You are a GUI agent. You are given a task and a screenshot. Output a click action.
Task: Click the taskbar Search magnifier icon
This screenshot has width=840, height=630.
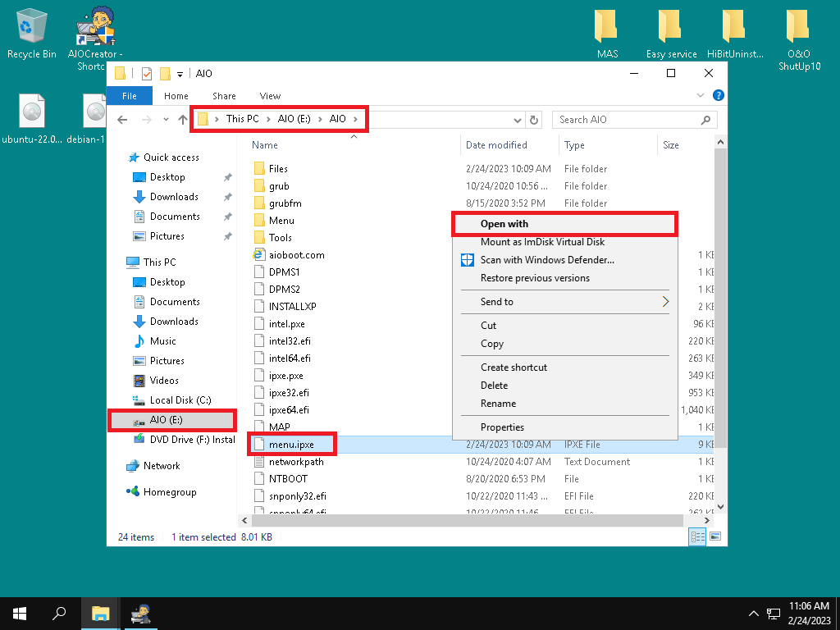(x=59, y=613)
